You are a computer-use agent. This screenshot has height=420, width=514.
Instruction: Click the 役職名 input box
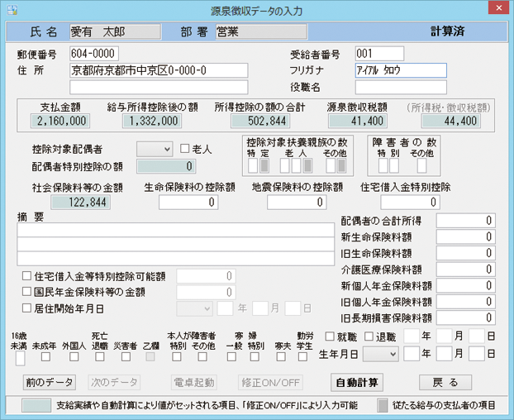tap(400, 87)
